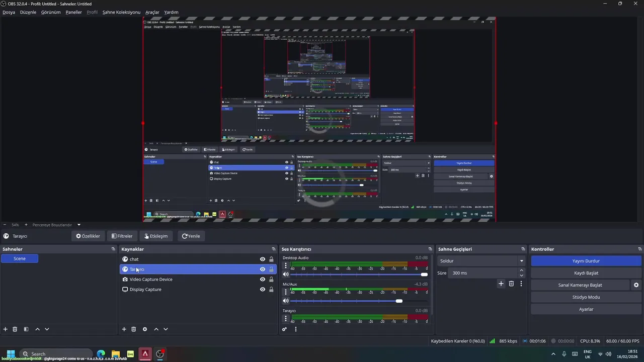The width and height of the screenshot is (644, 362).
Task: Open preview scaling Pencereye Boyutlandır dropdown
Action: point(56,225)
